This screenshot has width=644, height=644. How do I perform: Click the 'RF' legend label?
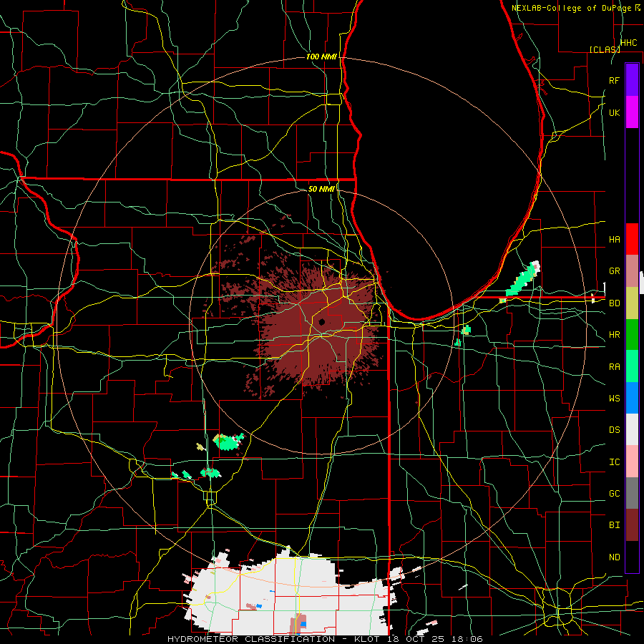[614, 80]
